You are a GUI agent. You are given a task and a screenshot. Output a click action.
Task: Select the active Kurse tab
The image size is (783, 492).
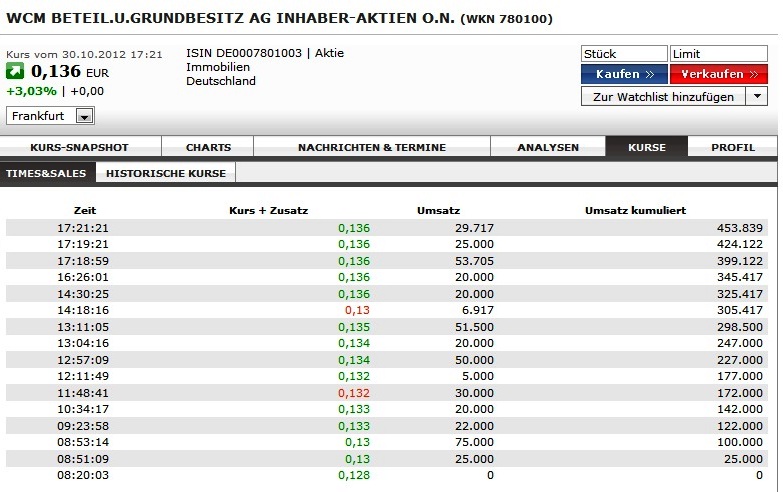click(646, 147)
